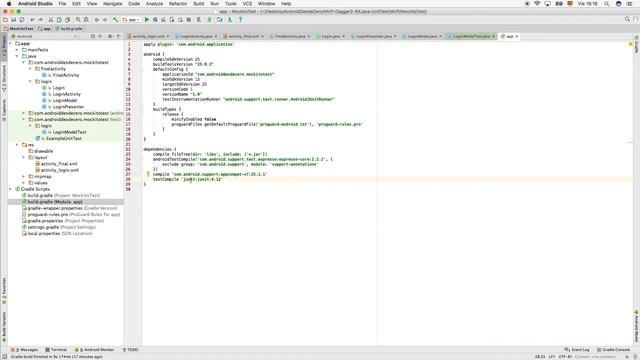Expand the values folder

coord(24,183)
